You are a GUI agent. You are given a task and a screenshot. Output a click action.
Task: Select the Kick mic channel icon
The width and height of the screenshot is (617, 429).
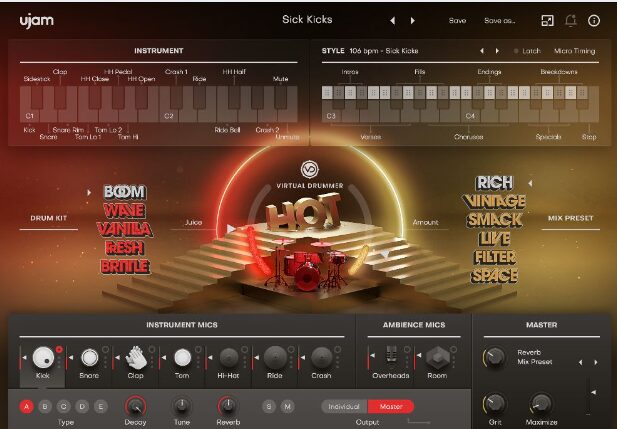pos(43,358)
